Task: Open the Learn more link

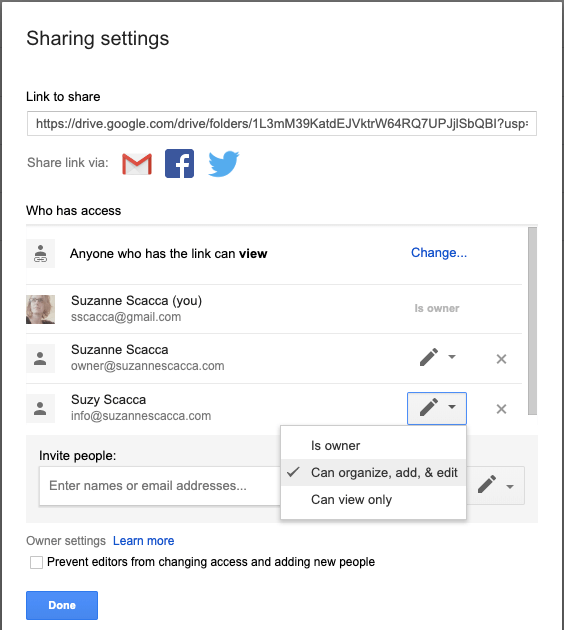Action: click(143, 541)
